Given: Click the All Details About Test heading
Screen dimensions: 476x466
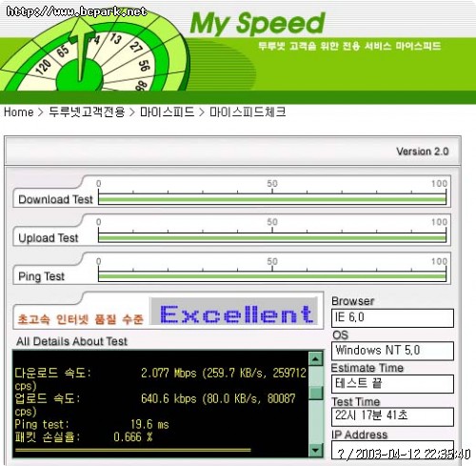Looking at the screenshot, I should pyautogui.click(x=71, y=341).
